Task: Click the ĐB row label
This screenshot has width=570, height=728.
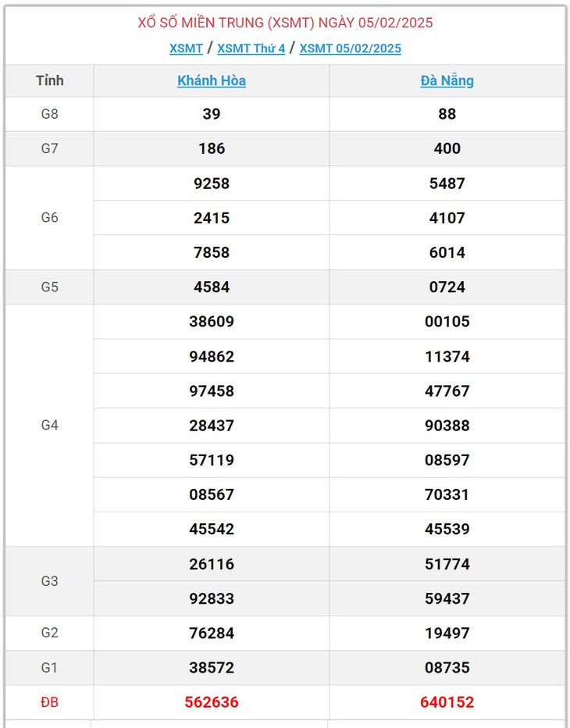Action: point(50,702)
